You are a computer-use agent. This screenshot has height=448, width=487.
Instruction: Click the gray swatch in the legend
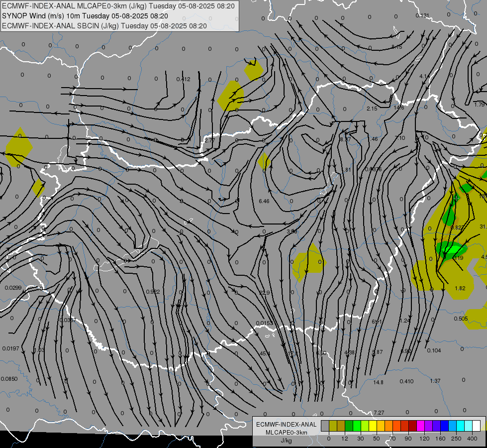click(x=325, y=426)
